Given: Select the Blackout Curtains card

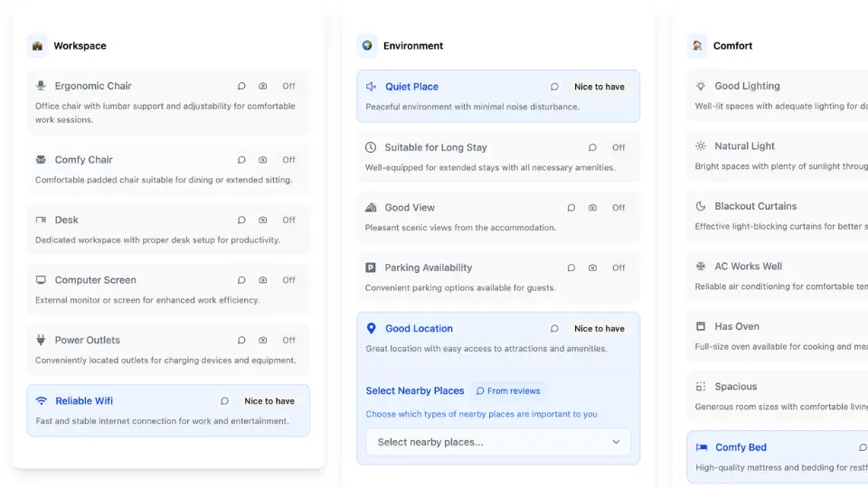Looking at the screenshot, I should coord(778,216).
